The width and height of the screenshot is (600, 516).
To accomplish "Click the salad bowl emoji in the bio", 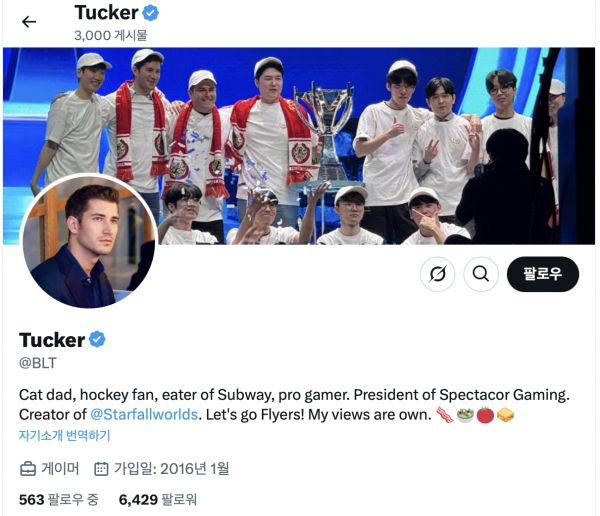I will pos(464,414).
